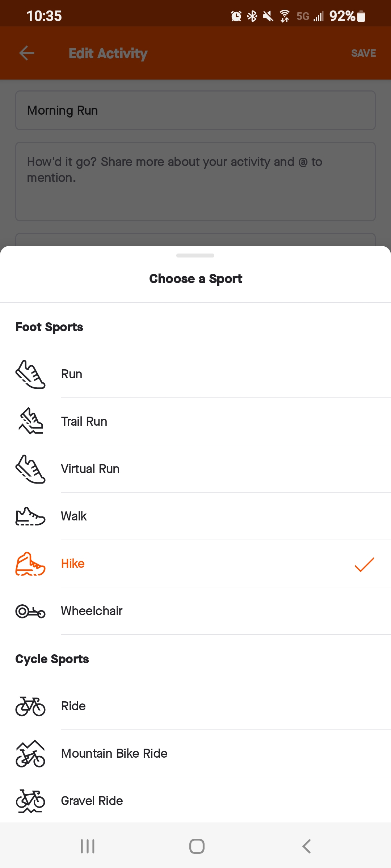Choose Wheelchair from sport list
391x868 pixels.
click(92, 611)
